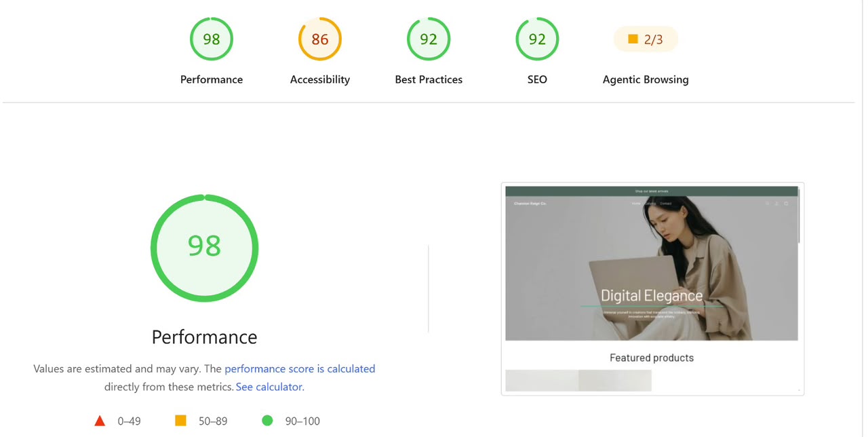
Task: Click the red triangle 0–49 legend icon
Action: [x=100, y=421]
